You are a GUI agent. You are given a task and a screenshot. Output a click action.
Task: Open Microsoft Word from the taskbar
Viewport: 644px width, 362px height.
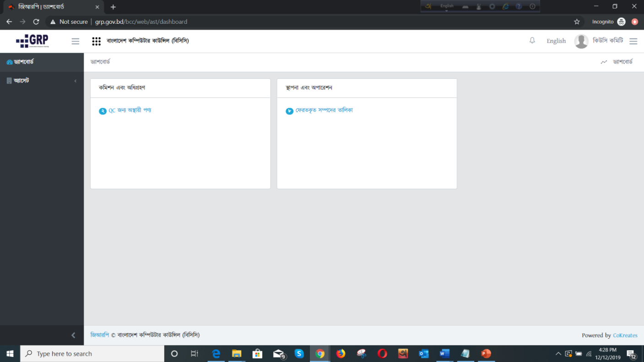[x=444, y=354]
